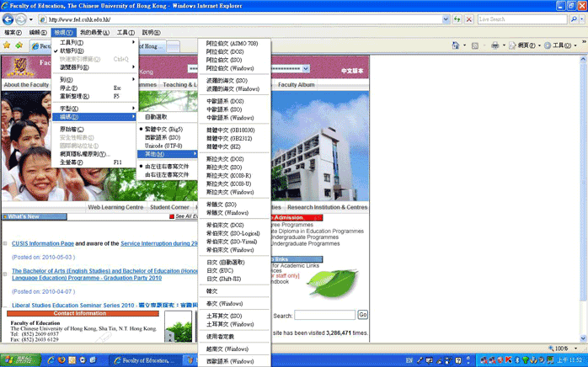The height and width of the screenshot is (367, 588).
Task: Choose 自動選取 encoding auto-select
Action: 168,117
